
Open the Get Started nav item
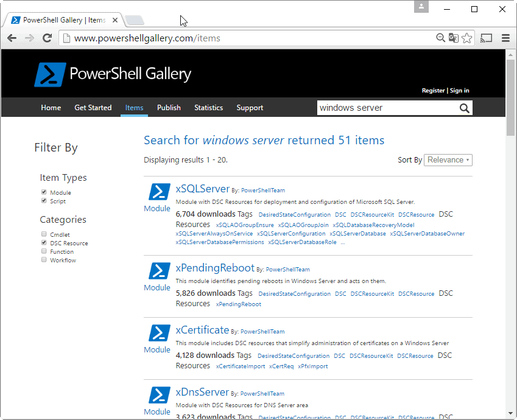pos(93,108)
